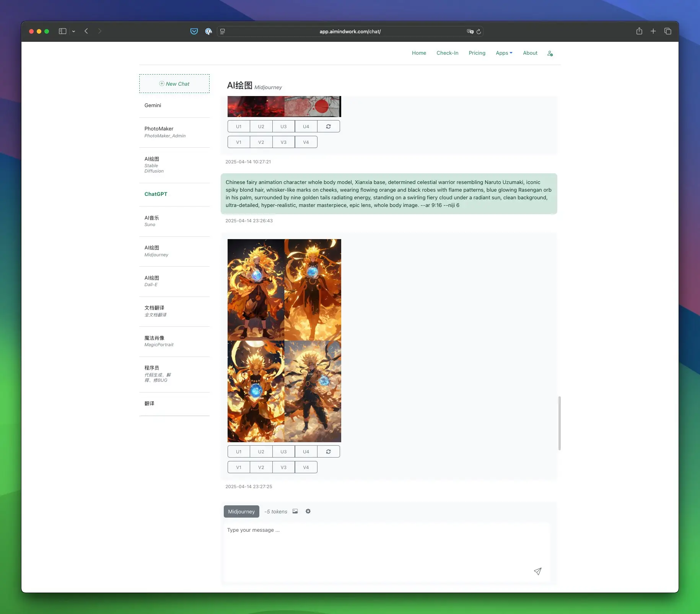
Task: Start a New Chat
Action: pyautogui.click(x=174, y=84)
